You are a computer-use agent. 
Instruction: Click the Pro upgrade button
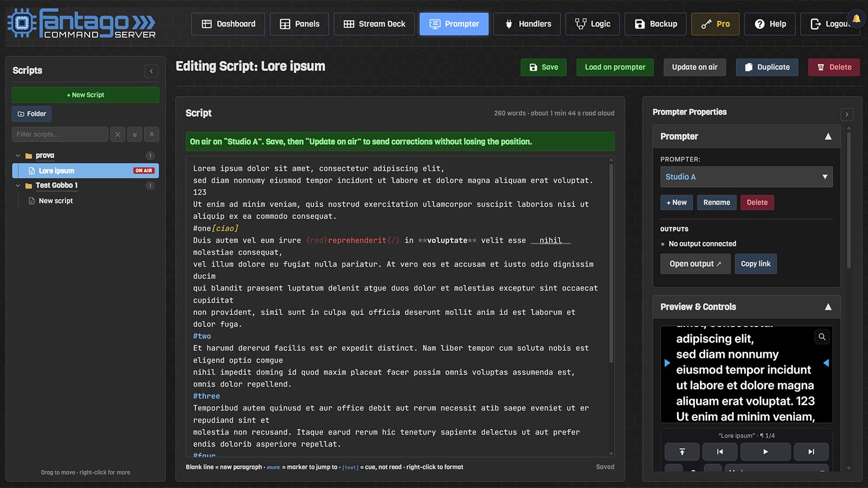[715, 24]
